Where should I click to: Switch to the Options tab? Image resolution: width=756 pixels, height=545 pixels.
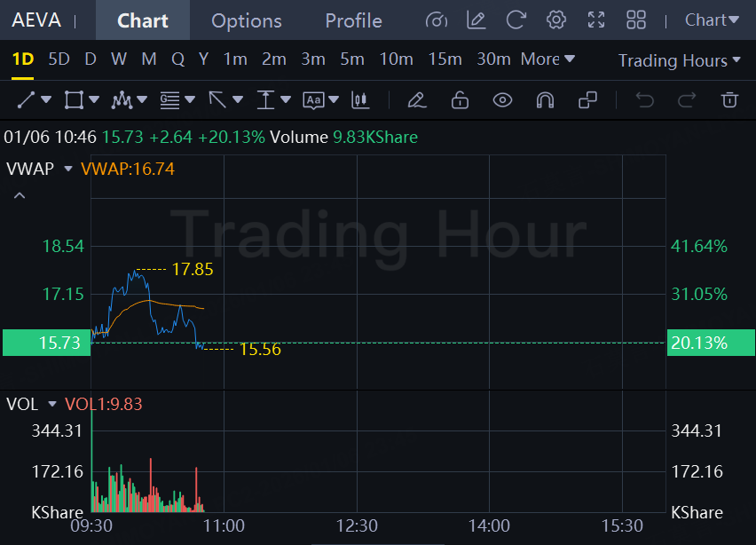[x=247, y=20]
